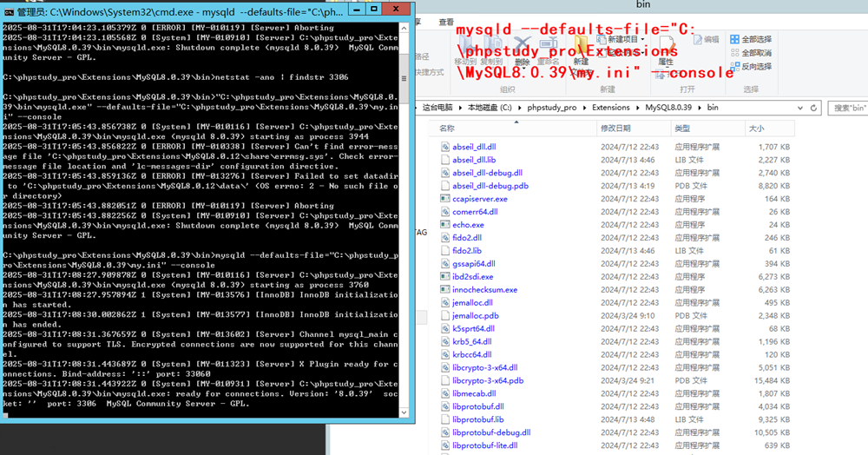The image size is (868, 455).
Task: Open the cmd window system menu icon
Action: [9, 10]
